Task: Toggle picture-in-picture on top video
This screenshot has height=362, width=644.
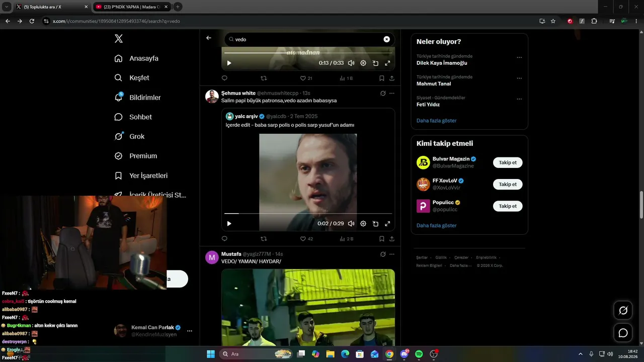Action: (375, 63)
